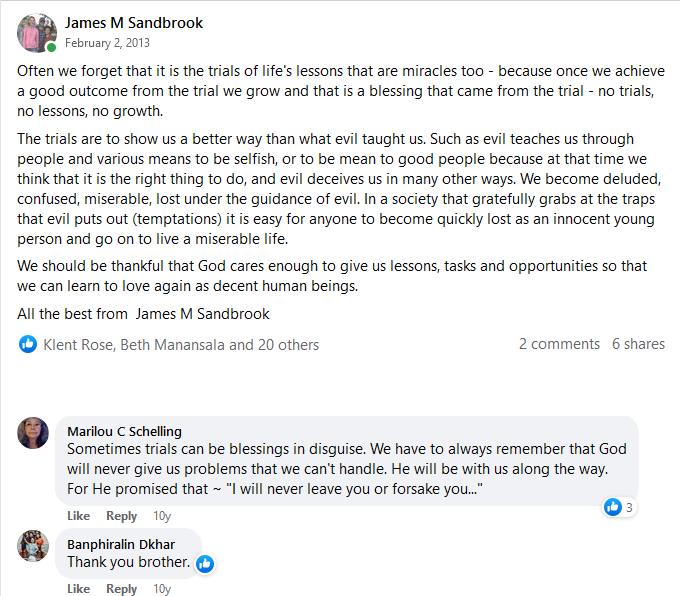Open the timestamp of Marilou's comment

[x=161, y=516]
